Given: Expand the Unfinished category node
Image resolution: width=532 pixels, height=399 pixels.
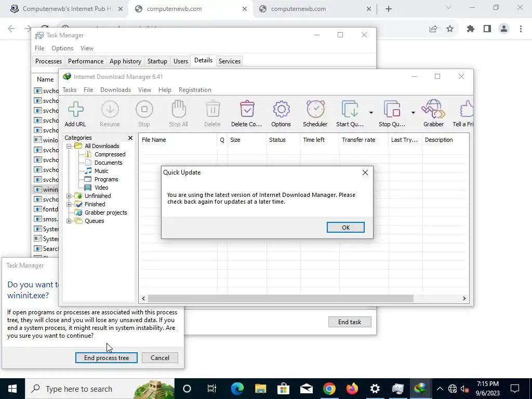Looking at the screenshot, I should (69, 196).
